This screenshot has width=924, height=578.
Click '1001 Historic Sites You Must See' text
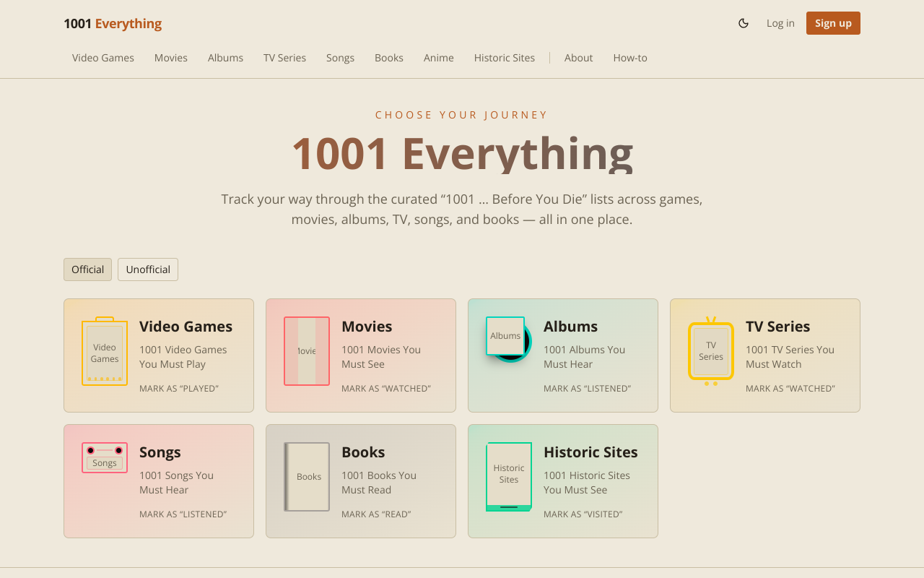tap(587, 483)
